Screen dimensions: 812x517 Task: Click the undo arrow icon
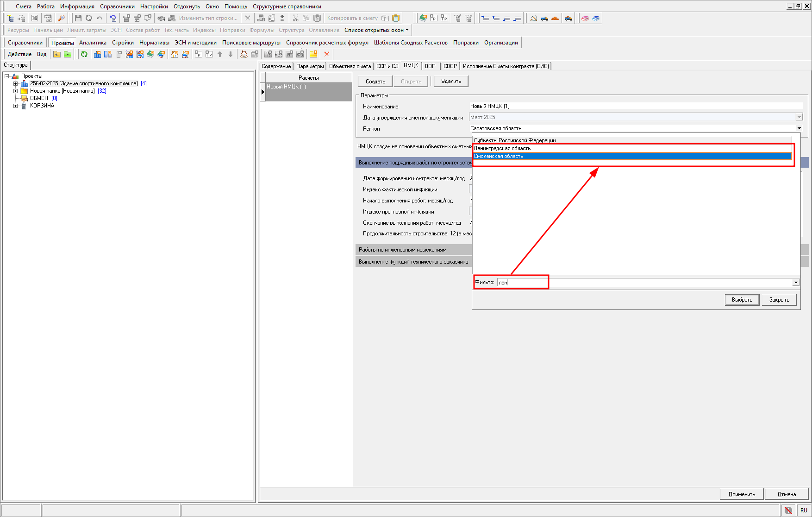tap(99, 18)
